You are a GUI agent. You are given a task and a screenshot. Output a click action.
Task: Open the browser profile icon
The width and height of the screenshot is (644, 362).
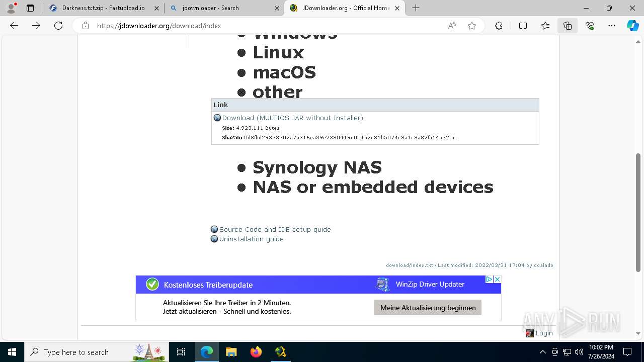pos(11,8)
